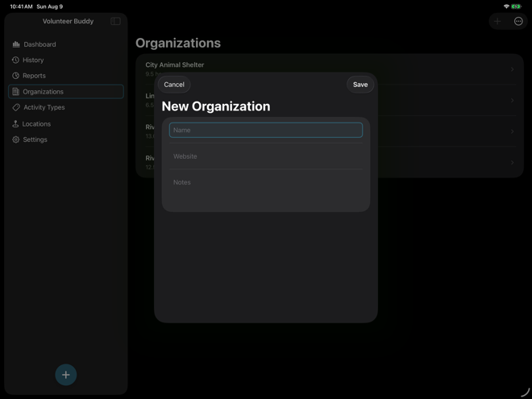532x399 pixels.
Task: Click the History clock icon
Action: (15, 60)
